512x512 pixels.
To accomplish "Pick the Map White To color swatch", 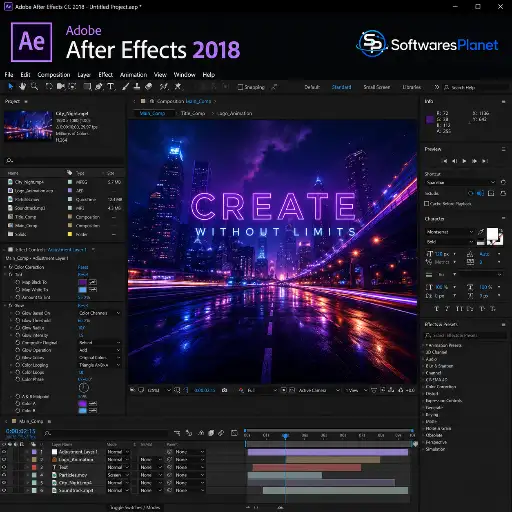I will click(x=82, y=289).
